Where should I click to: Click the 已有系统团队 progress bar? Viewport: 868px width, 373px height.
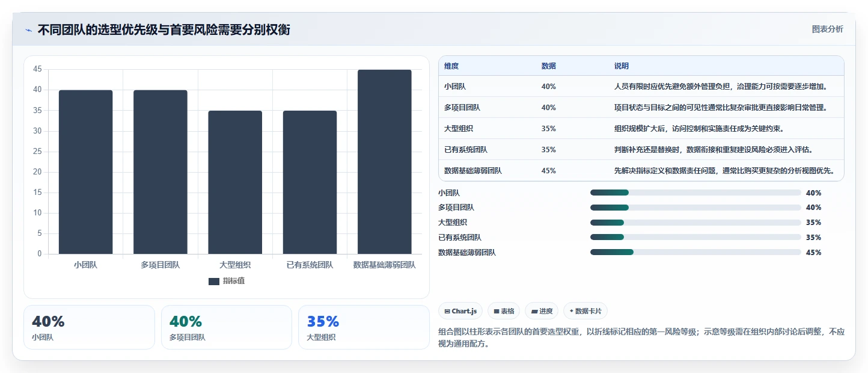click(x=695, y=238)
